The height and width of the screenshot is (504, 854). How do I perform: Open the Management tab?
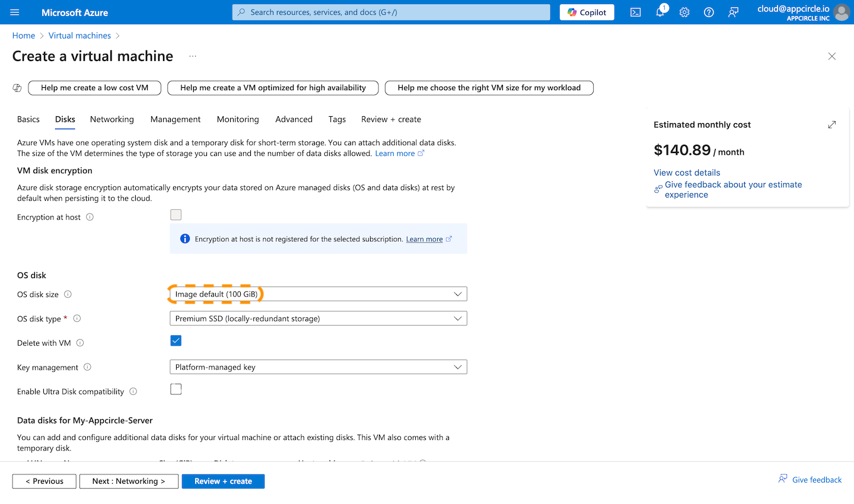[176, 119]
